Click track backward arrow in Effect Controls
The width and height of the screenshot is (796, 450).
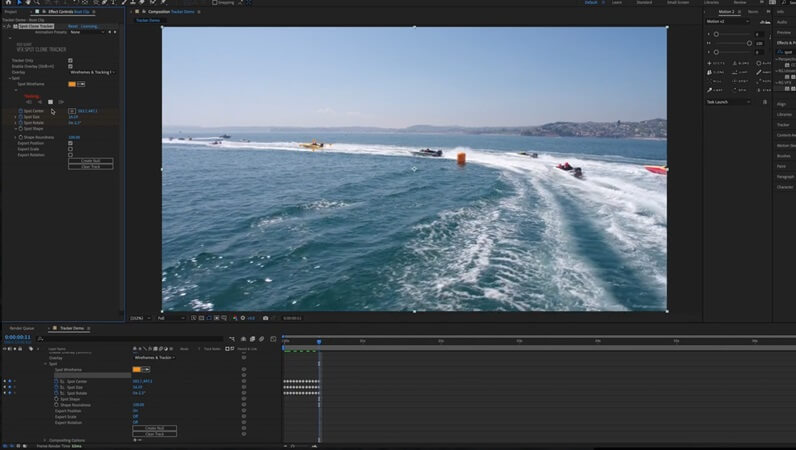pyautogui.click(x=40, y=102)
